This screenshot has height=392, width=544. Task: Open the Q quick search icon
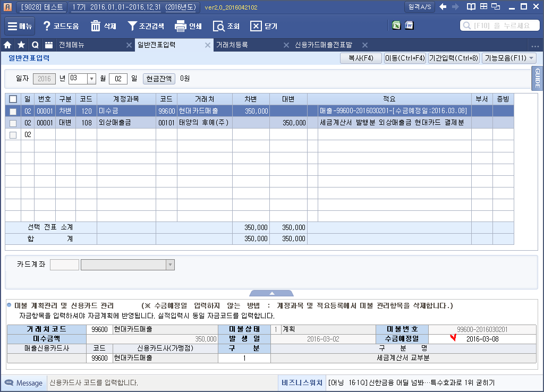pyautogui.click(x=35, y=45)
